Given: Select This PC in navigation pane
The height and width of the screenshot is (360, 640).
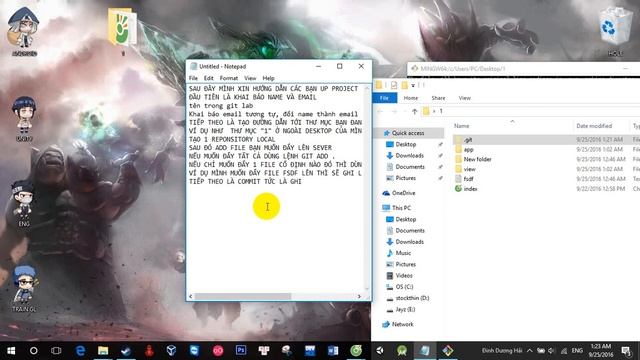Looking at the screenshot, I should pos(401,208).
